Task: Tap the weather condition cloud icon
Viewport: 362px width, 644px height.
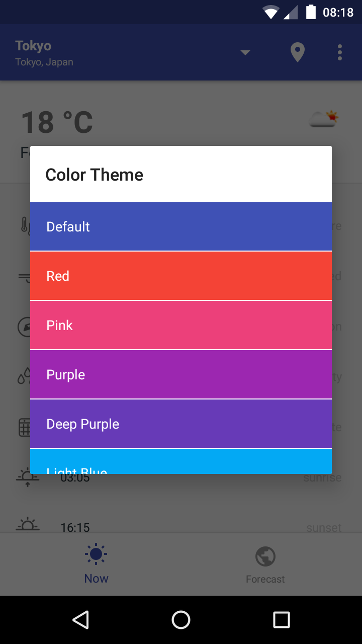Action: 323,119
